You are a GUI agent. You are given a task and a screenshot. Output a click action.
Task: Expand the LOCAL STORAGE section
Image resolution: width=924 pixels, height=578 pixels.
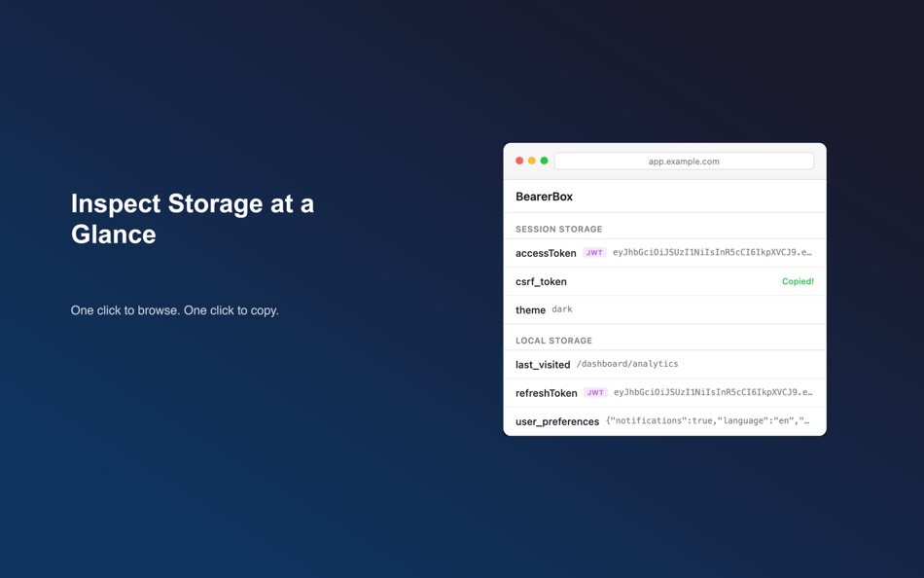tap(553, 340)
